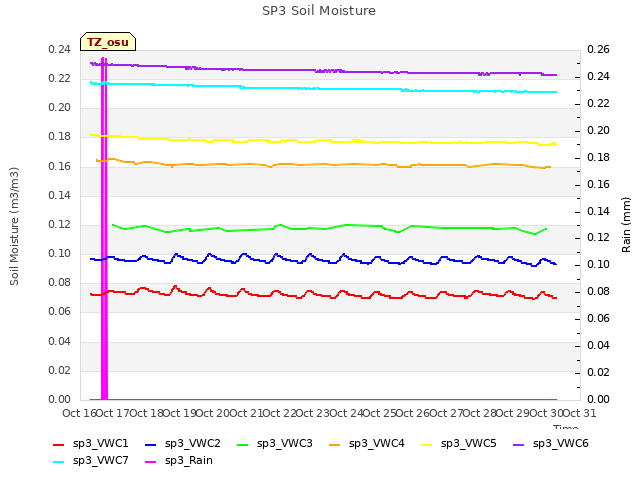
Task: Click the green sp3_VWC3 line
Action: point(329,228)
